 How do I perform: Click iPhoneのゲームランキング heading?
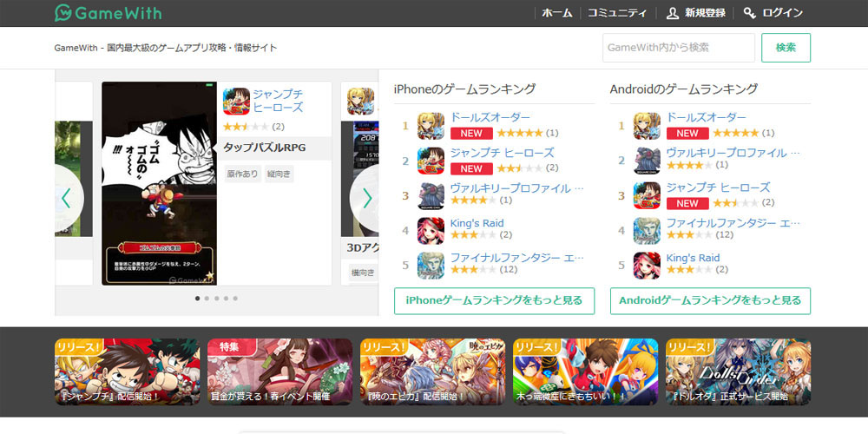tap(465, 89)
